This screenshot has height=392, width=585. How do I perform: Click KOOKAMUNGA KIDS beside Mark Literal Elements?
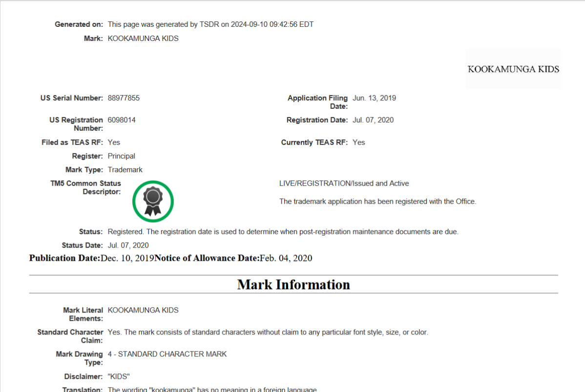(143, 310)
